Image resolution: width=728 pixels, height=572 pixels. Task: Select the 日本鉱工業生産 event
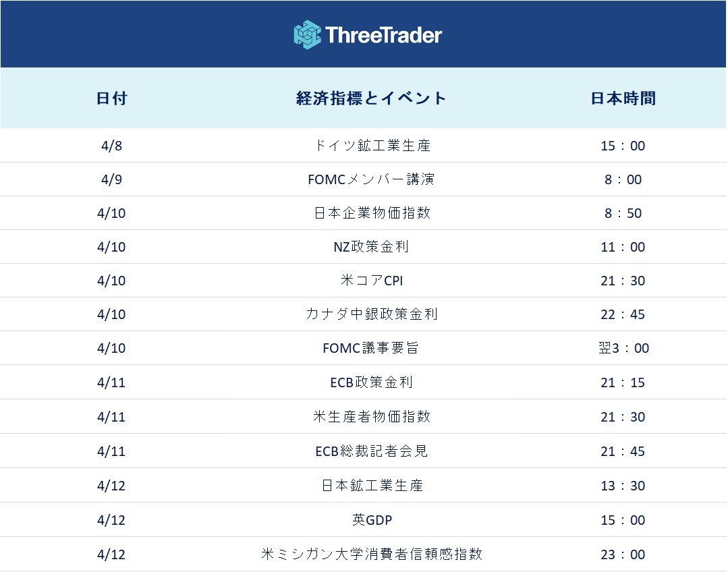pyautogui.click(x=372, y=486)
